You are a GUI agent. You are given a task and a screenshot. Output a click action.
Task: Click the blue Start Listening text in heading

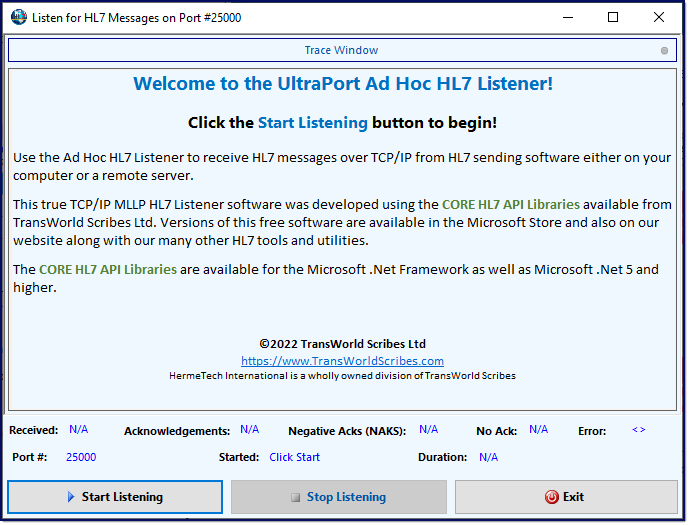pos(312,123)
